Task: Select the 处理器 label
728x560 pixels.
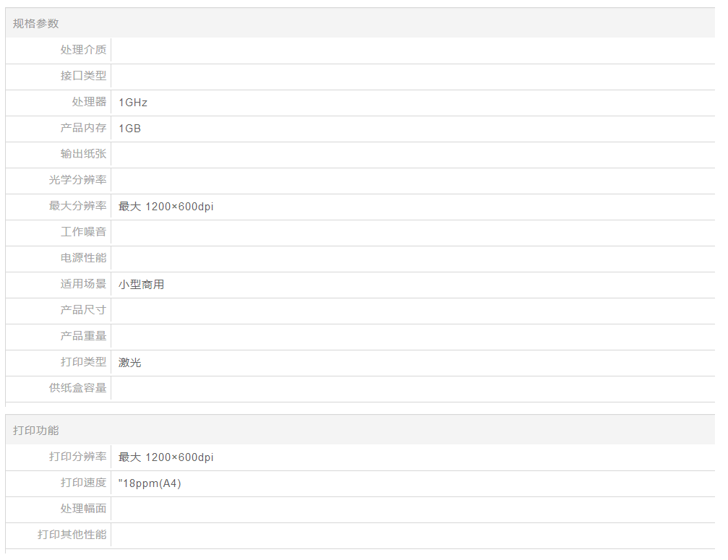Action: click(x=89, y=102)
